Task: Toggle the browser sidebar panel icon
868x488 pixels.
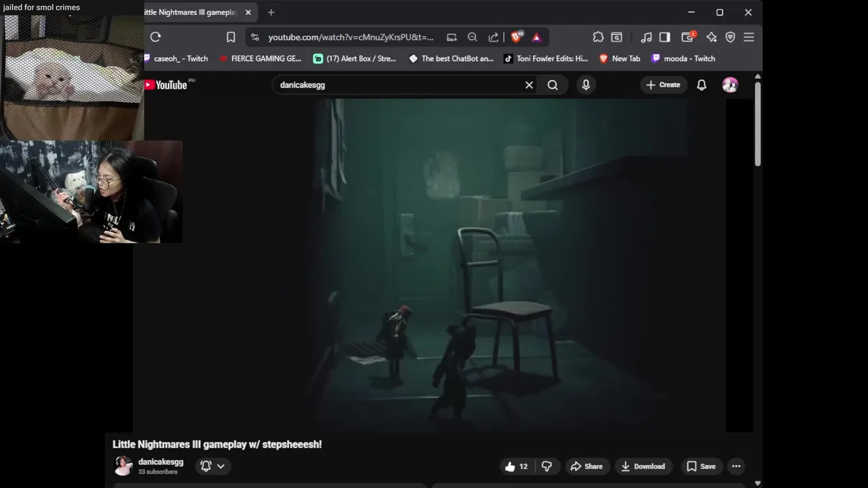Action: click(x=665, y=37)
